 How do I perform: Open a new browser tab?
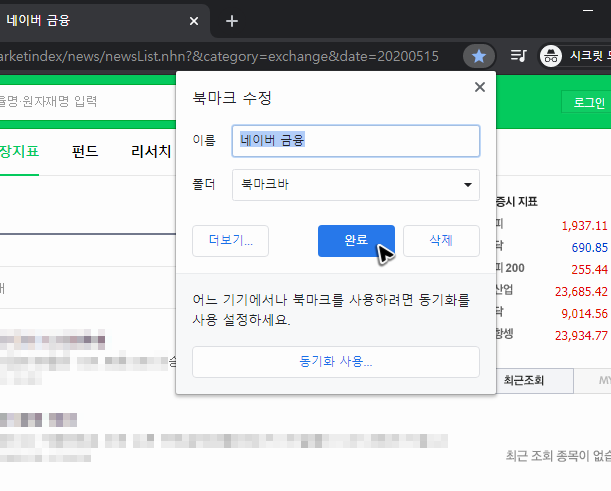pyautogui.click(x=232, y=21)
